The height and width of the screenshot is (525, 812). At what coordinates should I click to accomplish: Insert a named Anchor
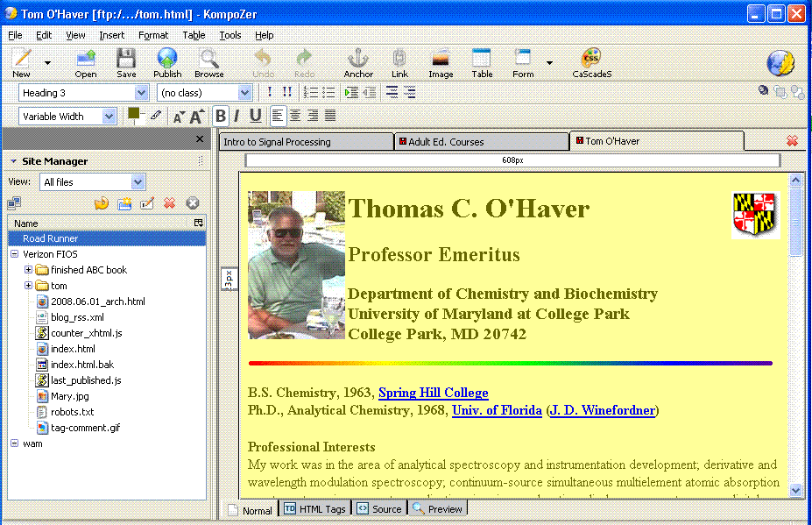point(358,63)
